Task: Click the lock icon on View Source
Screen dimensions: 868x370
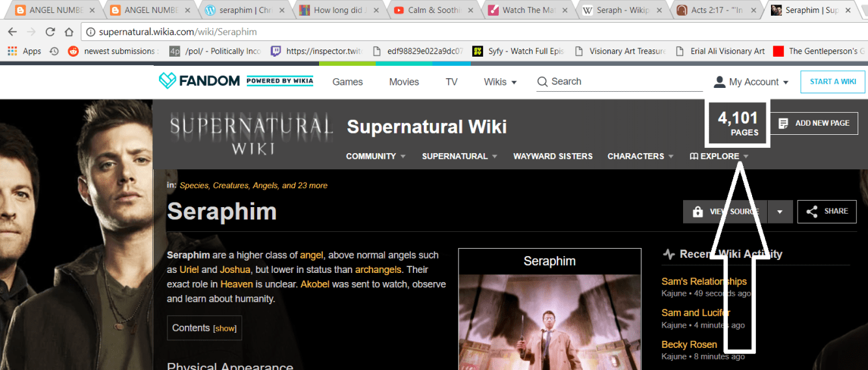Action: click(697, 212)
